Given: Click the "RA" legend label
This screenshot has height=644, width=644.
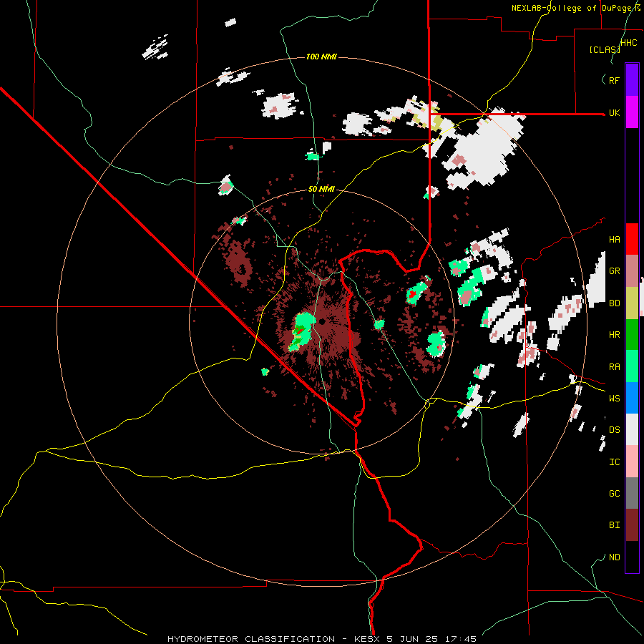Looking at the screenshot, I should [614, 367].
